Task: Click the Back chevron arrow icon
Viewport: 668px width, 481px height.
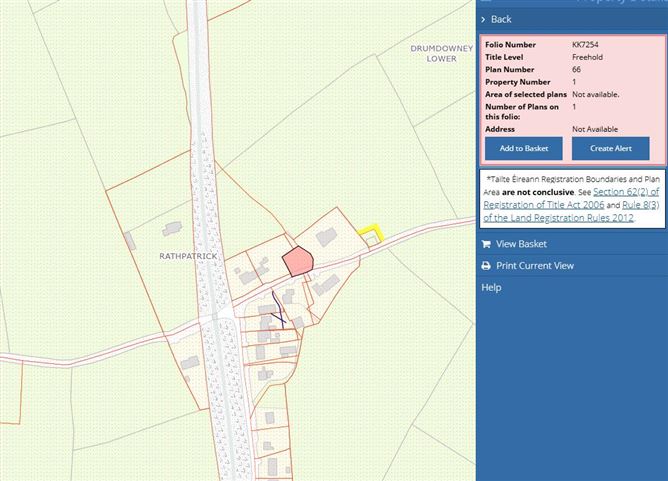Action: tap(484, 19)
